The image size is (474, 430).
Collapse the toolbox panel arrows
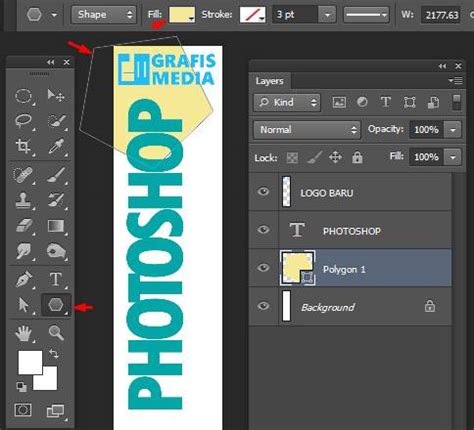pos(50,62)
